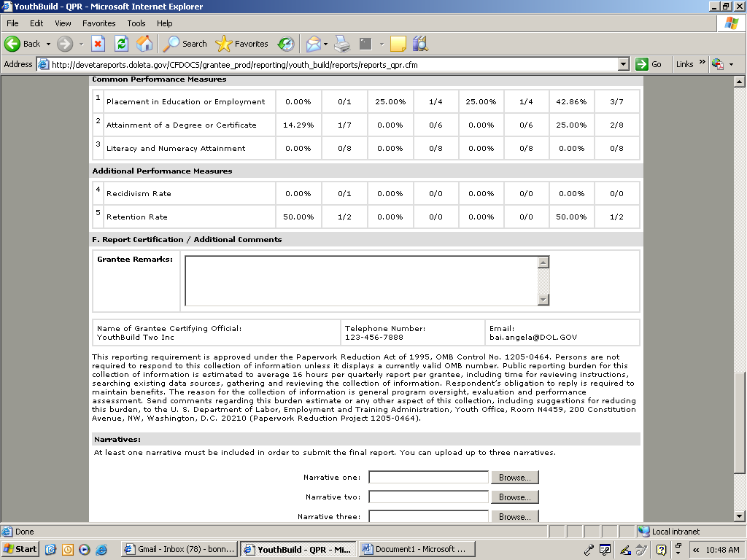Switch to Gmail Inbox taskbar window
This screenshot has height=560, width=747.
[179, 549]
